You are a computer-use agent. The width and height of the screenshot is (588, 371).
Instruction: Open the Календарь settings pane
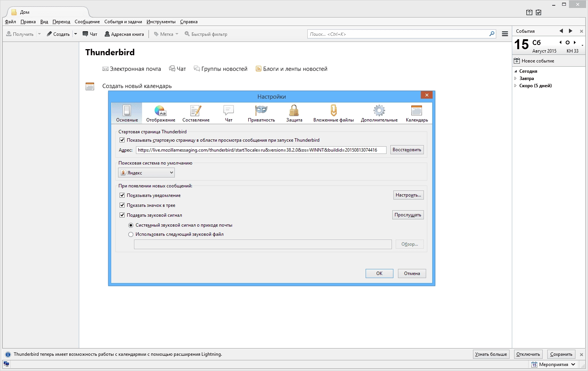pyautogui.click(x=417, y=113)
